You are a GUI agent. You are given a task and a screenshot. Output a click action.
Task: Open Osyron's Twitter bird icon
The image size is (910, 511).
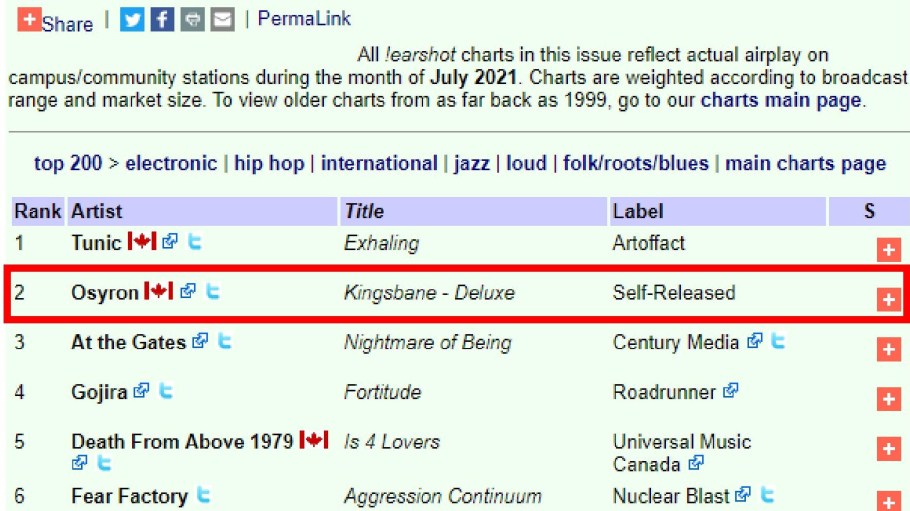pos(212,292)
